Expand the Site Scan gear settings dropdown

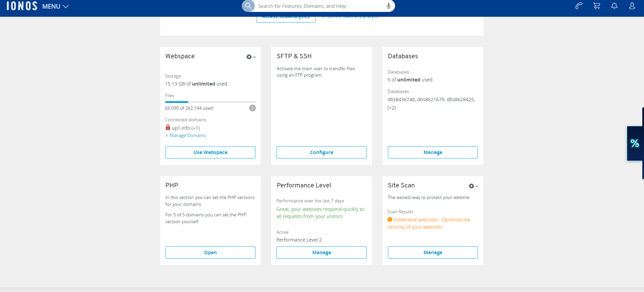(473, 186)
